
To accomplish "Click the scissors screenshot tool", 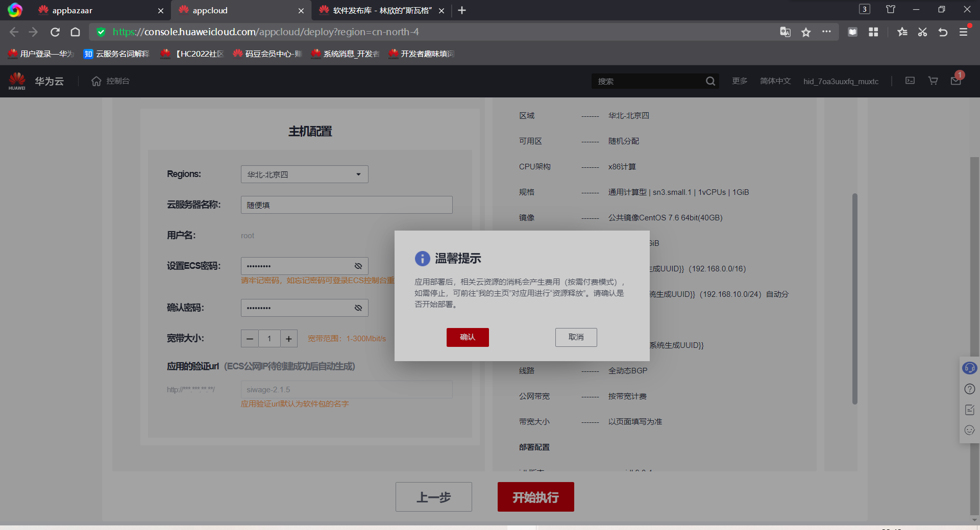I will [x=922, y=32].
